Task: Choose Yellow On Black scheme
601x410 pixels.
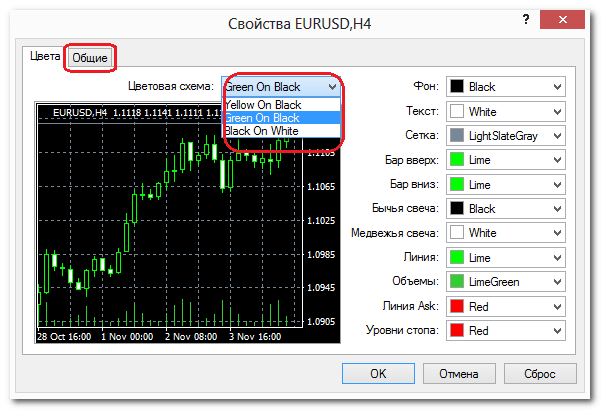Action: tap(282, 105)
